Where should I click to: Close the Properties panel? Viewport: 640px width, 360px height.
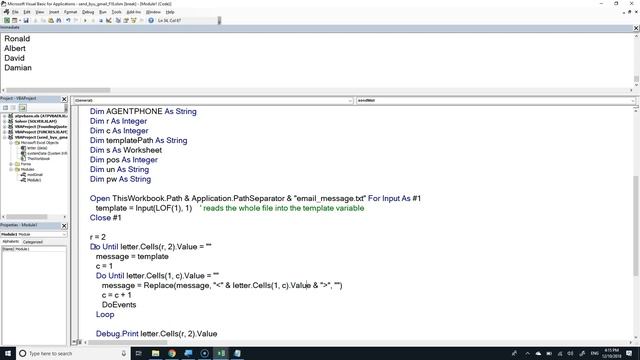pyautogui.click(x=64, y=226)
